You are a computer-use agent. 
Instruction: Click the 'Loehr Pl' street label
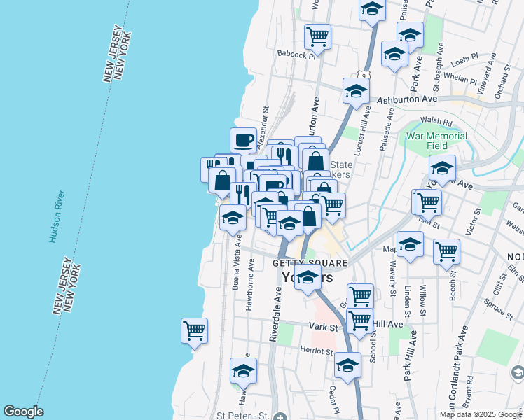(x=465, y=59)
